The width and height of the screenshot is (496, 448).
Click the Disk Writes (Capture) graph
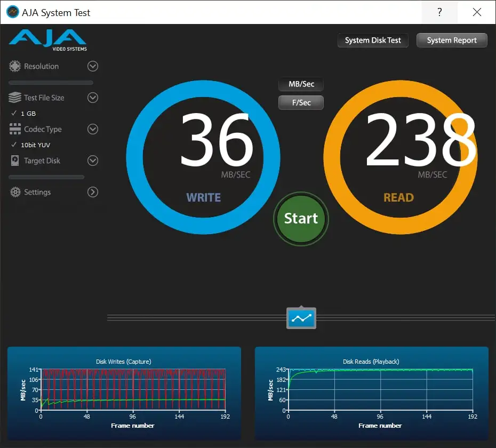point(124,393)
